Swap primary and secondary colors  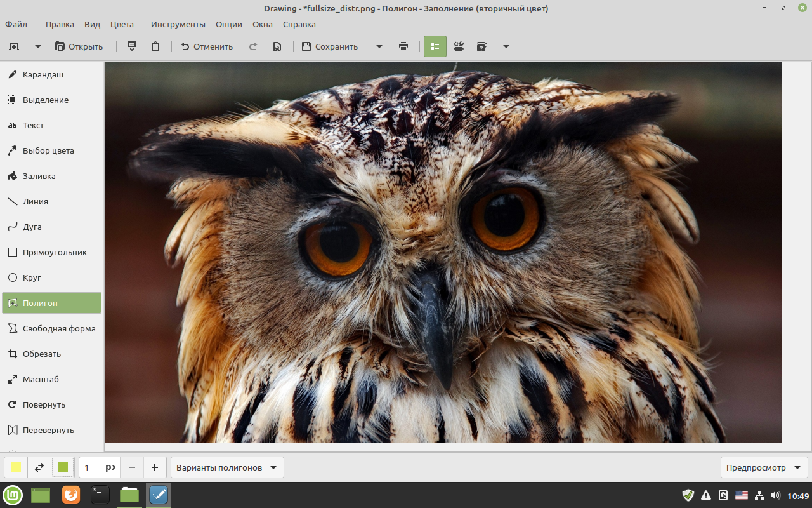pyautogui.click(x=38, y=467)
